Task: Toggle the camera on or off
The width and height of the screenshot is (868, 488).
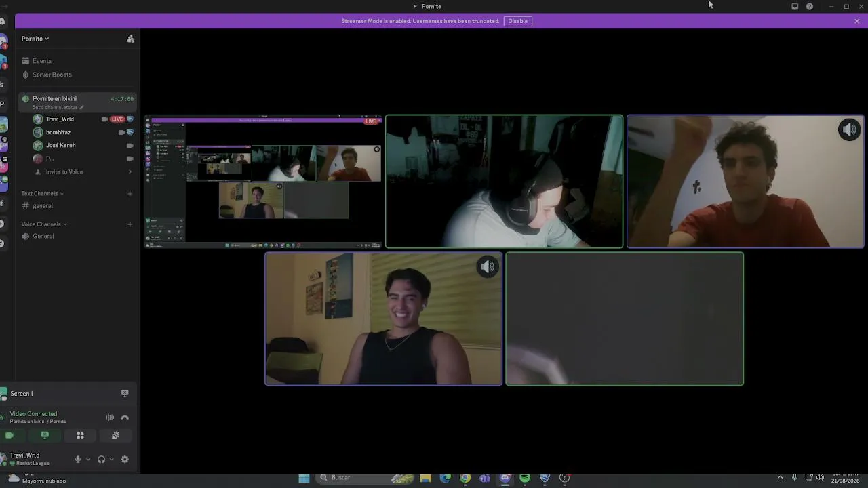Action: tap(9, 436)
